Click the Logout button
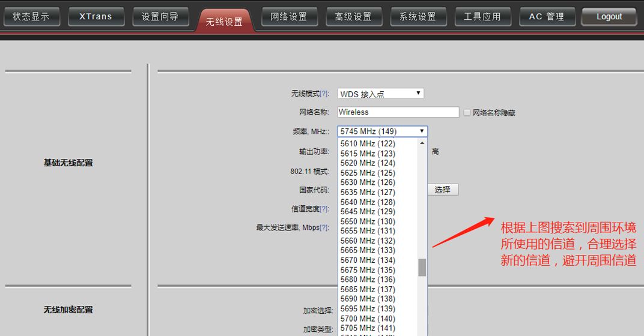Image resolution: width=644 pixels, height=336 pixels. (609, 17)
